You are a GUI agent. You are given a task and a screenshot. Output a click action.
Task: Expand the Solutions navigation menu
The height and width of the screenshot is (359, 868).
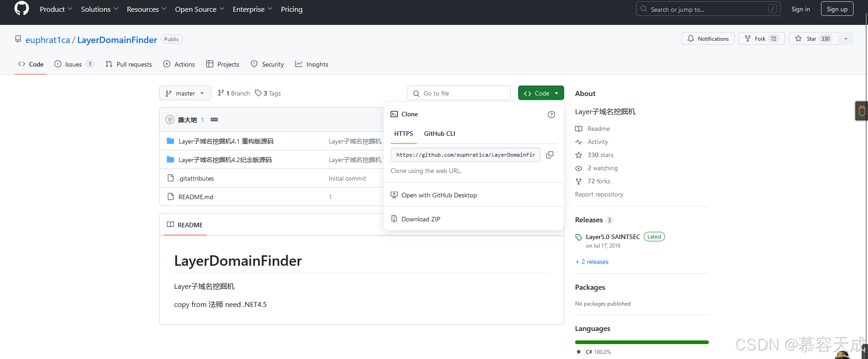99,9
